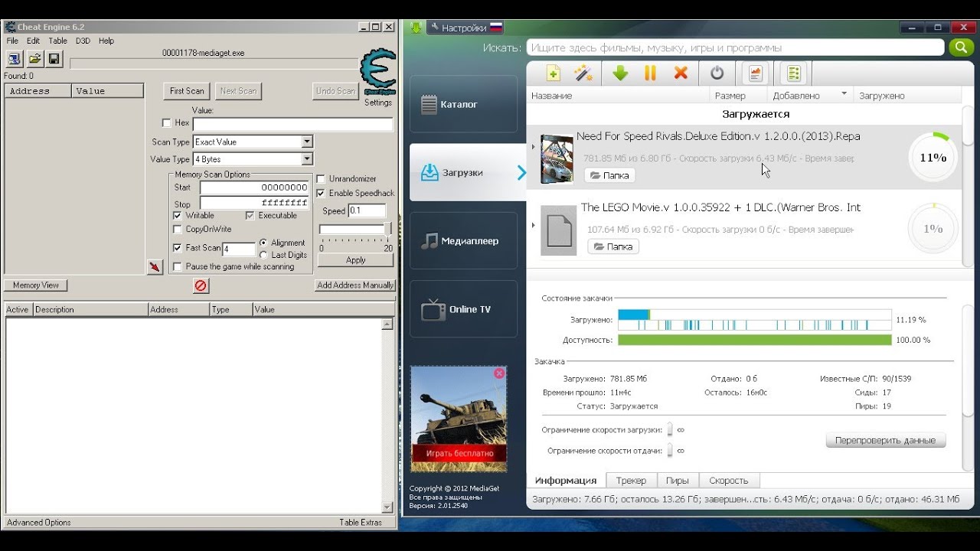Close the tank advertisement banner
This screenshot has height=551, width=980.
click(499, 373)
